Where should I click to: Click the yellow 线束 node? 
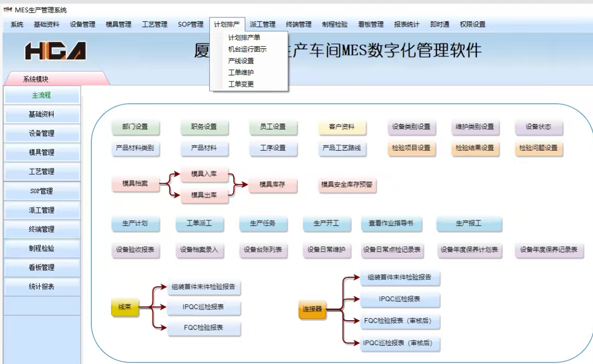[125, 307]
